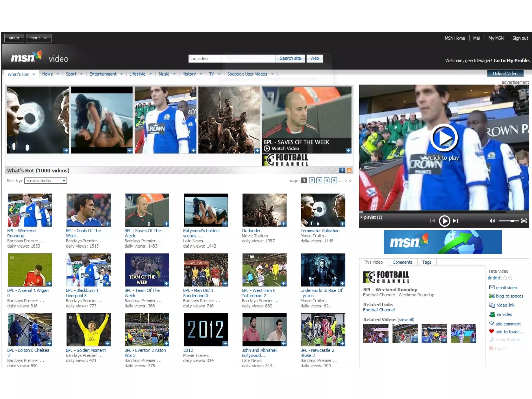Switch to the Comments tab
Image resolution: width=532 pixels, height=399 pixels.
point(402,262)
